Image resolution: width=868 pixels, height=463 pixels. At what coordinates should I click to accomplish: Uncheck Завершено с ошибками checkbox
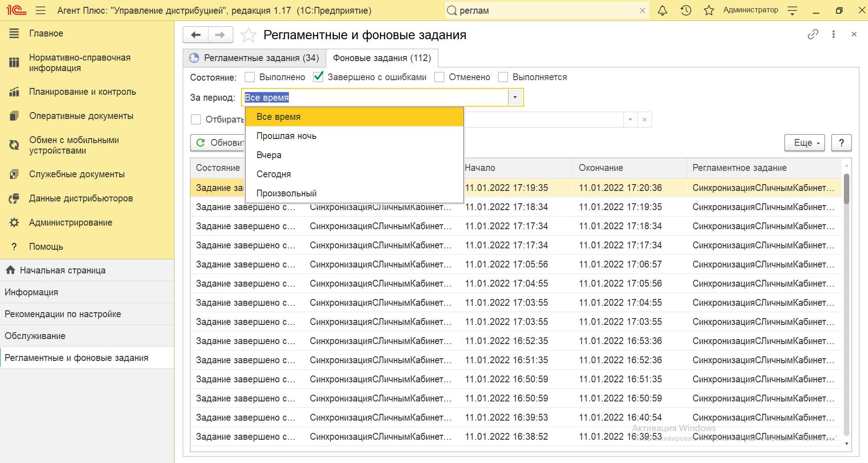pos(318,77)
